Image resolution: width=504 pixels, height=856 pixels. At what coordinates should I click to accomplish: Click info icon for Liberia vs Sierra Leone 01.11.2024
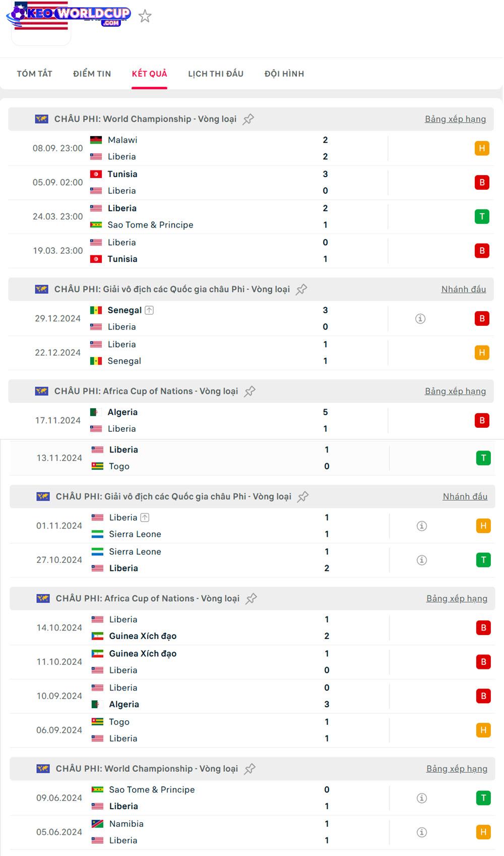[x=422, y=526]
